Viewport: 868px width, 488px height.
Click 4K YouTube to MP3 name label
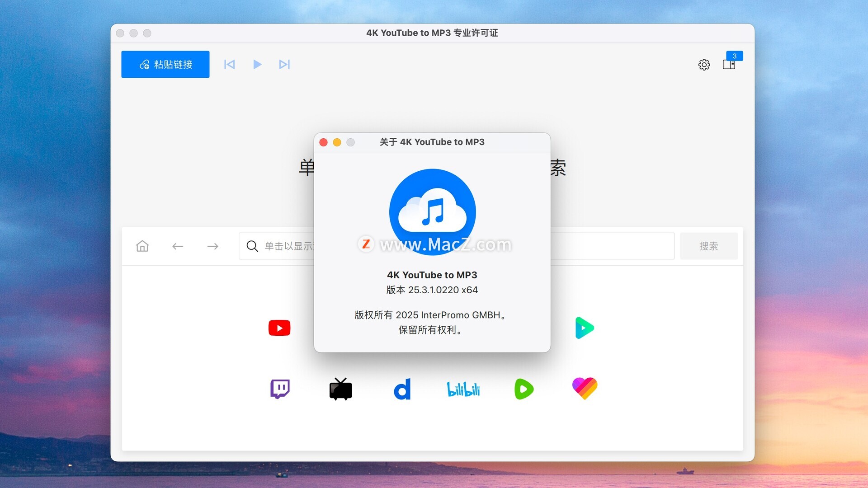[x=432, y=275]
